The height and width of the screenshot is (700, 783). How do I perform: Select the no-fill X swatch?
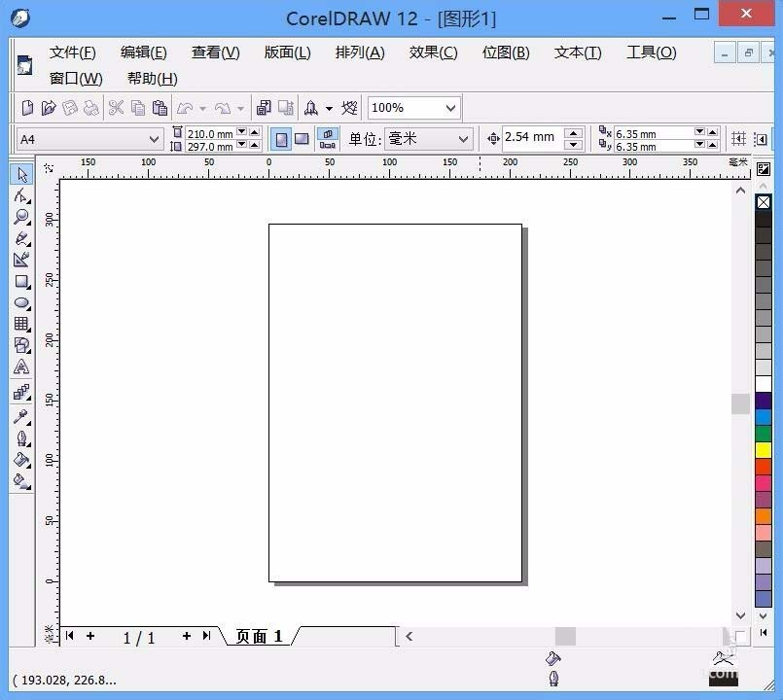point(763,202)
